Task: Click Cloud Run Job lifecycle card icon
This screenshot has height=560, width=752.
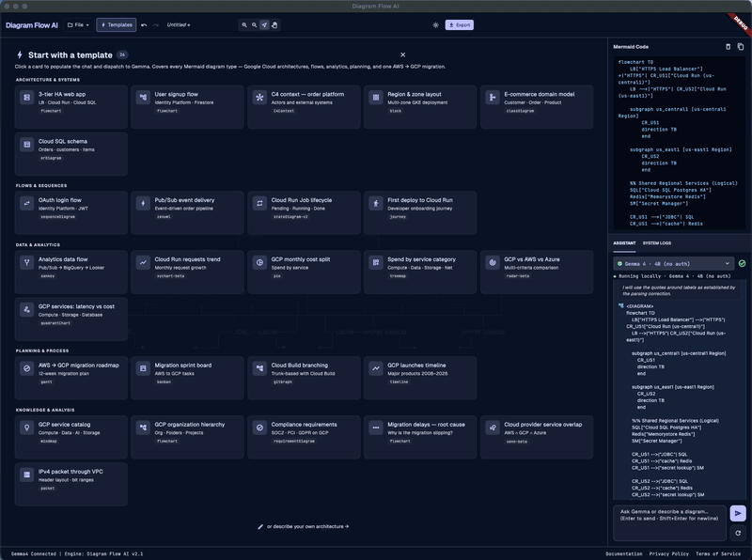Action: 259,203
